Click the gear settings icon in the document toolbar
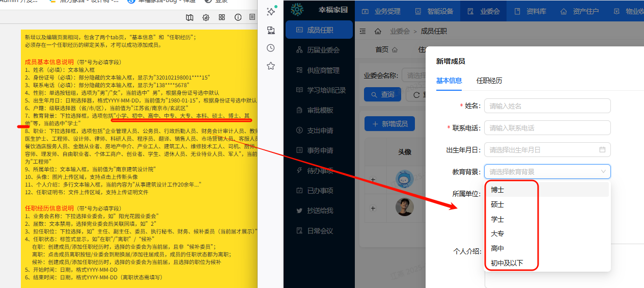This screenshot has height=288, width=644. click(206, 17)
